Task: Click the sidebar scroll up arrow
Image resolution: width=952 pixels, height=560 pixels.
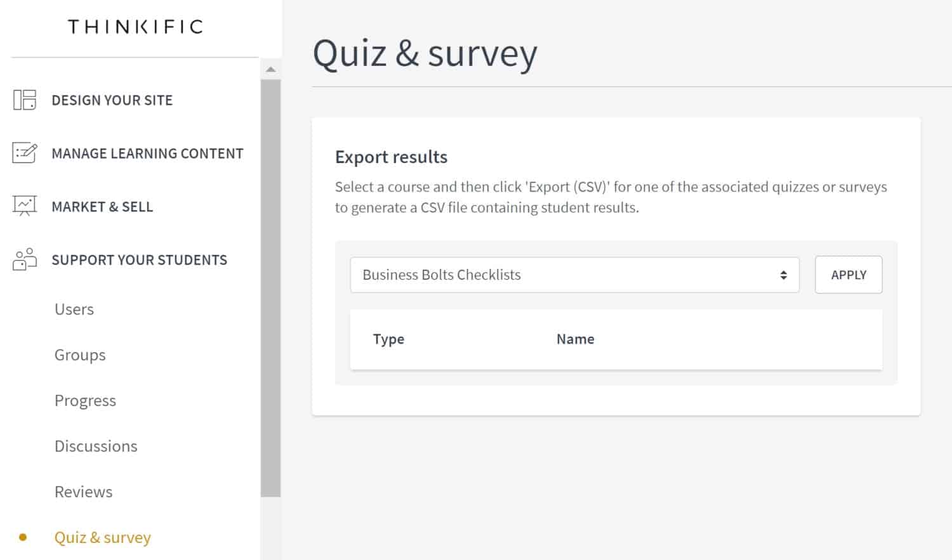Action: click(x=271, y=69)
